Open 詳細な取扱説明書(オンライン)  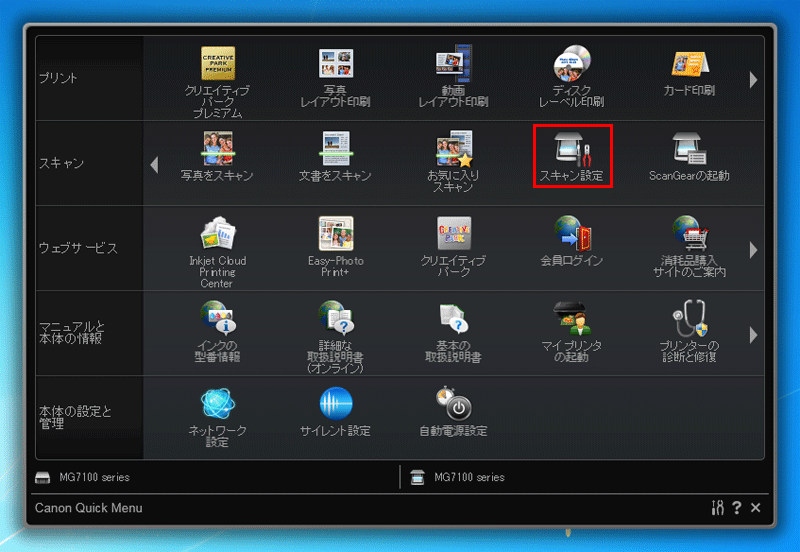tap(336, 337)
